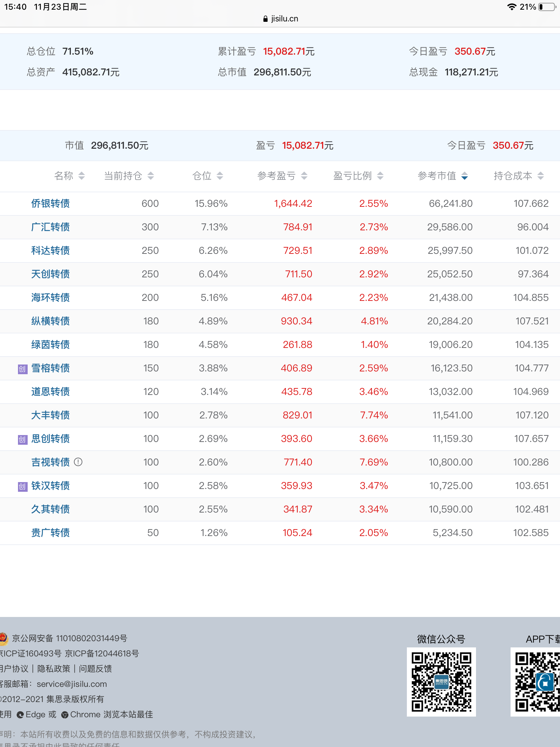This screenshot has height=747, width=560.
Task: Click the 持仓成本 column header label
Action: [x=513, y=176]
